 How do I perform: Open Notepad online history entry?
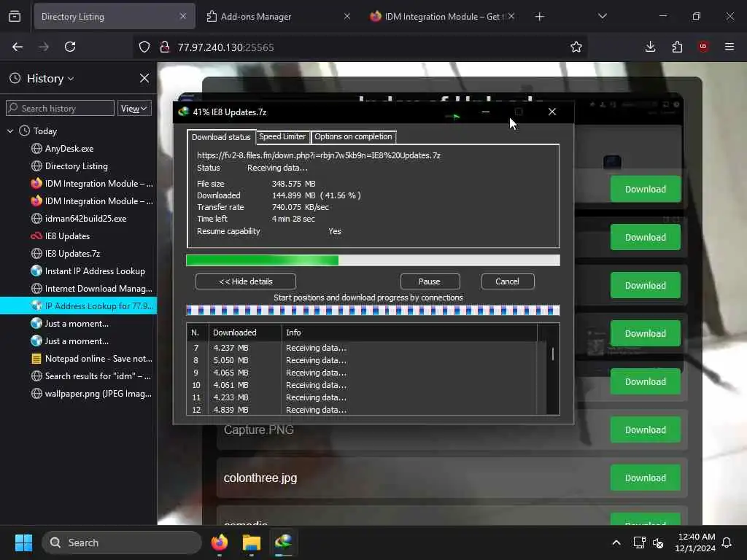tap(79, 359)
